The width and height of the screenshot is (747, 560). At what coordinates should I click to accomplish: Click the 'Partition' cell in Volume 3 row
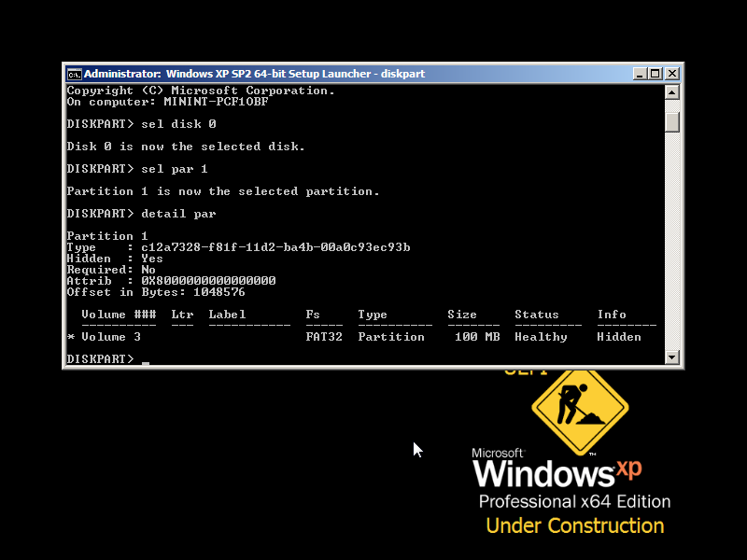point(391,337)
